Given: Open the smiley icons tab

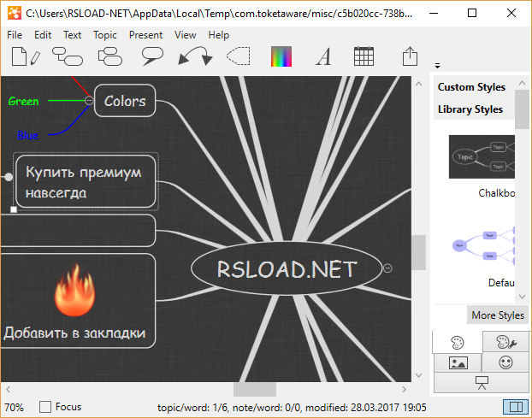Looking at the screenshot, I should click(505, 362).
